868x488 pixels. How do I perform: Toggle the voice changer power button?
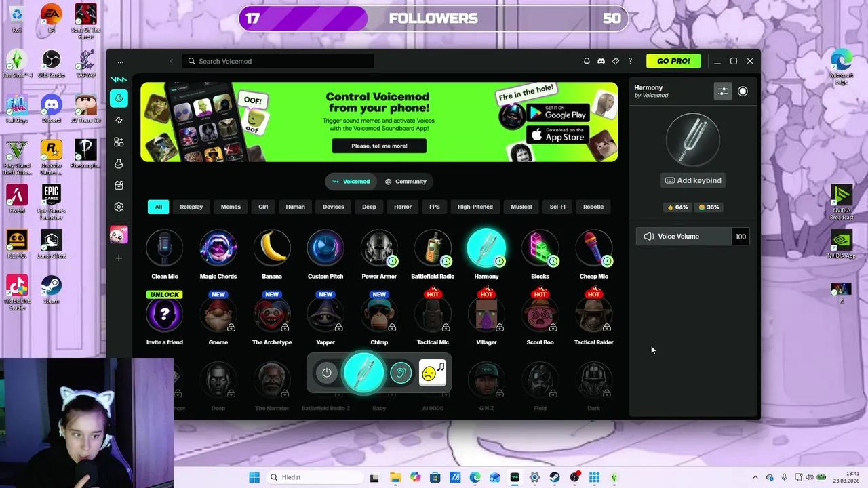pyautogui.click(x=327, y=373)
